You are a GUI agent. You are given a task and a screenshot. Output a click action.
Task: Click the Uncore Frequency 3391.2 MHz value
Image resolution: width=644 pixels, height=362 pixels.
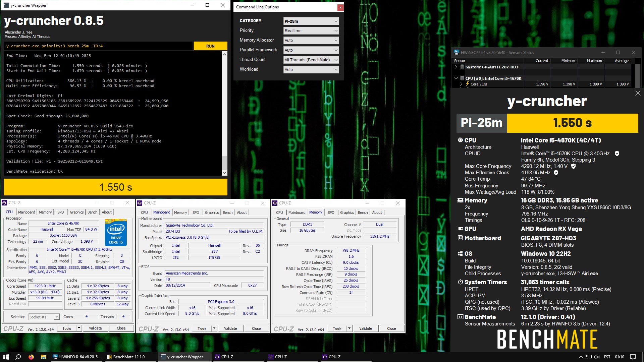pos(380,236)
